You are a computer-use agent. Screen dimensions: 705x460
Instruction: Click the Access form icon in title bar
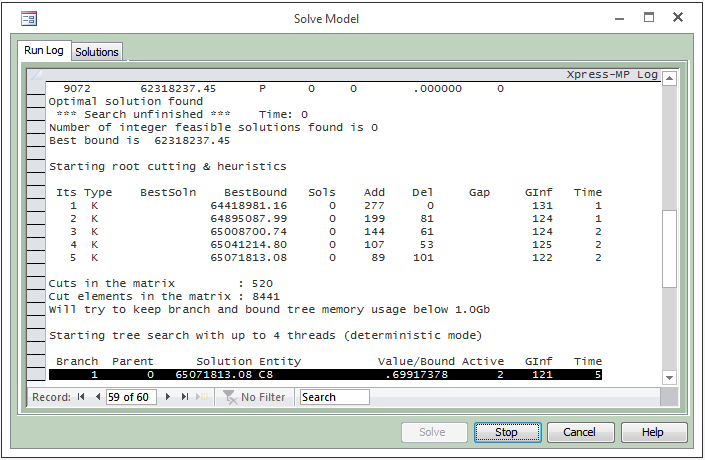[x=29, y=19]
